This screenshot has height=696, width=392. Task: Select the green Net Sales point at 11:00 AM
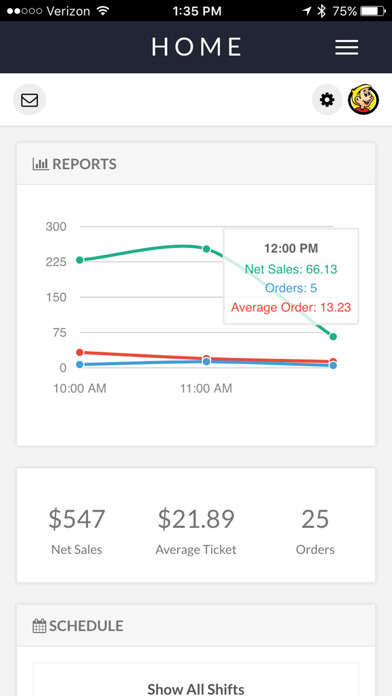[x=206, y=249]
